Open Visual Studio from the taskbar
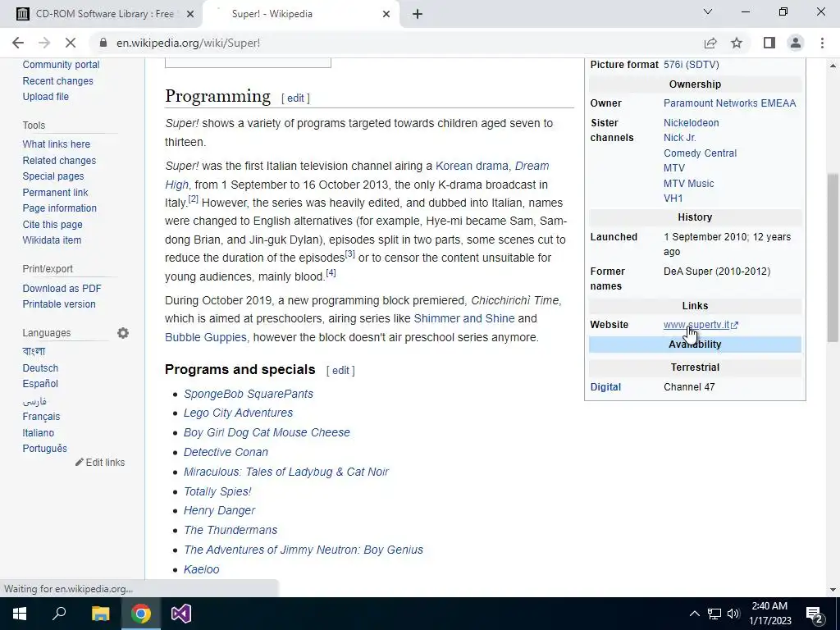 point(181,614)
